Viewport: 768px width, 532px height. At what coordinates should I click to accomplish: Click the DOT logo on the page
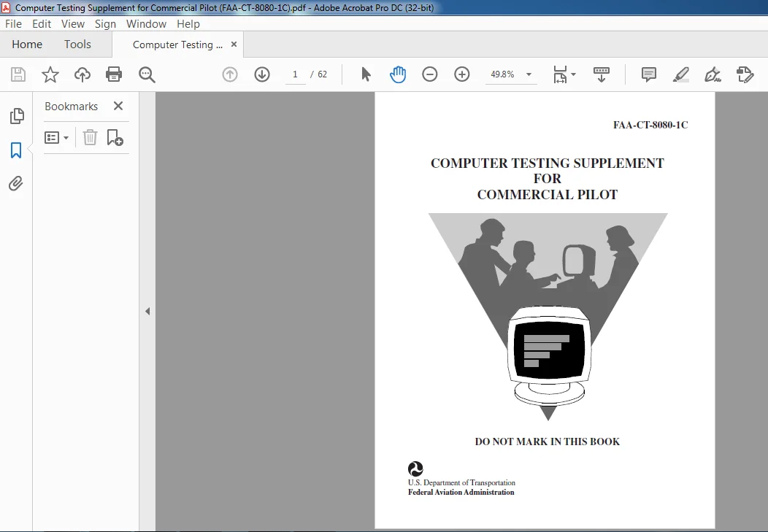click(x=415, y=469)
